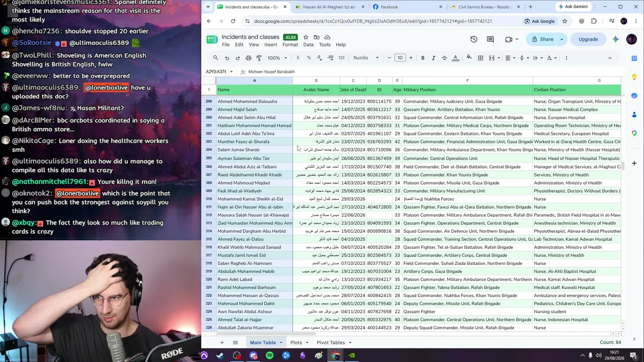Print the spreadsheet
Screen dimensions: 644x362
248,58
